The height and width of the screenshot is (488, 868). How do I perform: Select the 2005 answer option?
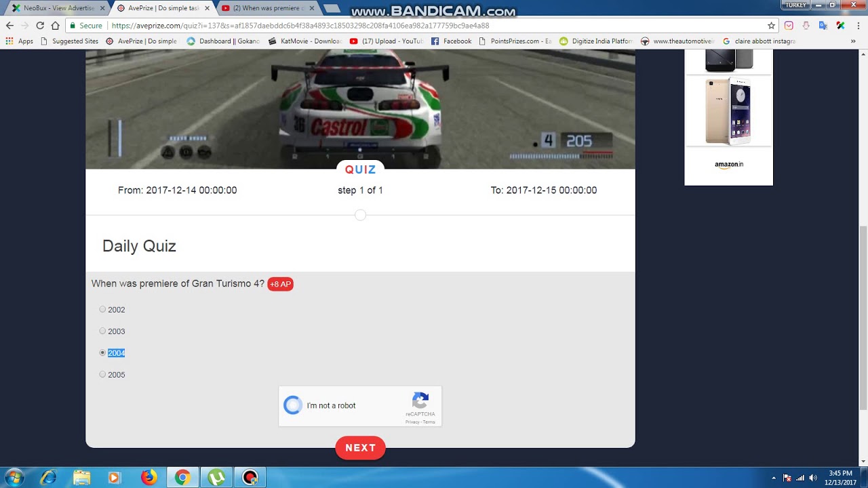point(102,374)
